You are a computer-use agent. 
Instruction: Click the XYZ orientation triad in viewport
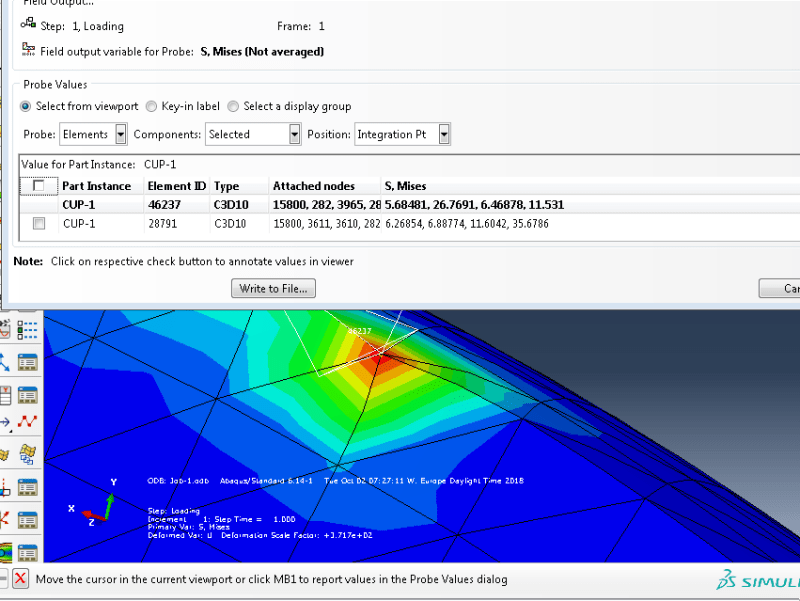click(x=92, y=503)
